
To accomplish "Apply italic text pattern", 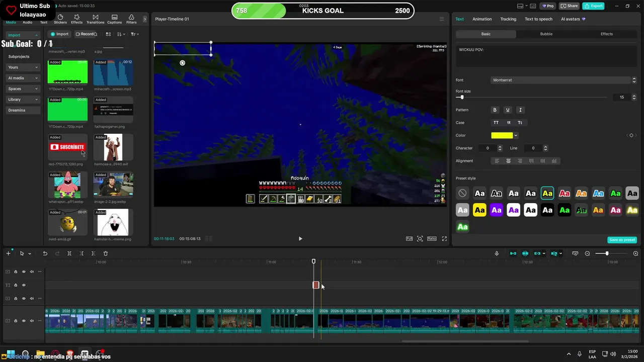I will tap(520, 110).
